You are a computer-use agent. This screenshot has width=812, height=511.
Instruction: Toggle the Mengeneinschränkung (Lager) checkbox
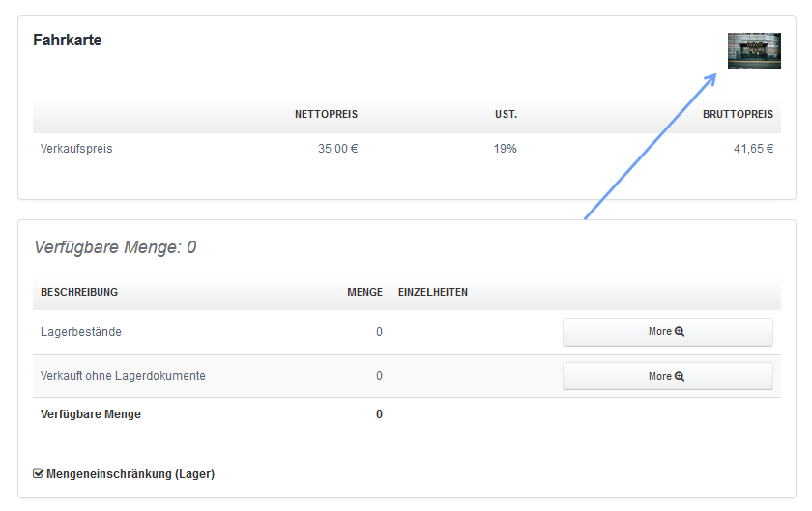pos(39,474)
